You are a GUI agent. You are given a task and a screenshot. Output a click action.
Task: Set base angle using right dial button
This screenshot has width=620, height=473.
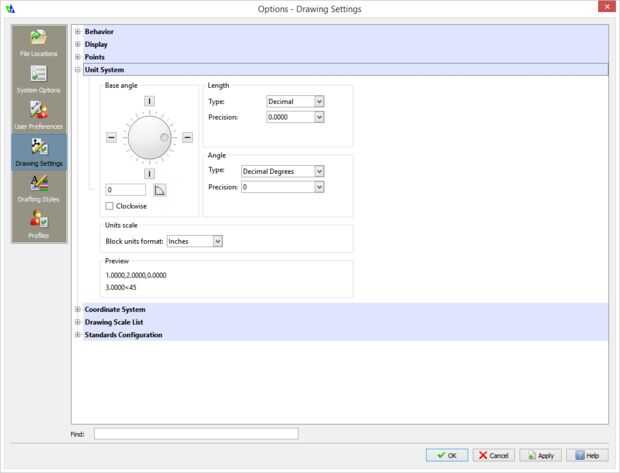tap(187, 138)
